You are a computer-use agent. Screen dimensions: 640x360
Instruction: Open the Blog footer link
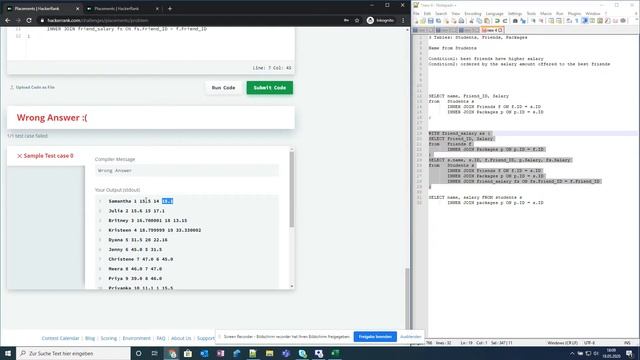click(x=90, y=338)
